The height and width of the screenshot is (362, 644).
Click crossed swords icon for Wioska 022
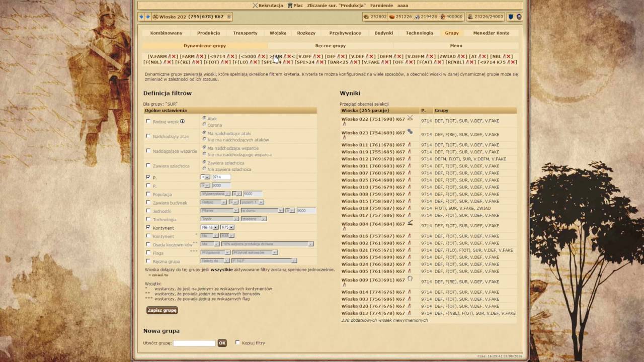pyautogui.click(x=410, y=118)
